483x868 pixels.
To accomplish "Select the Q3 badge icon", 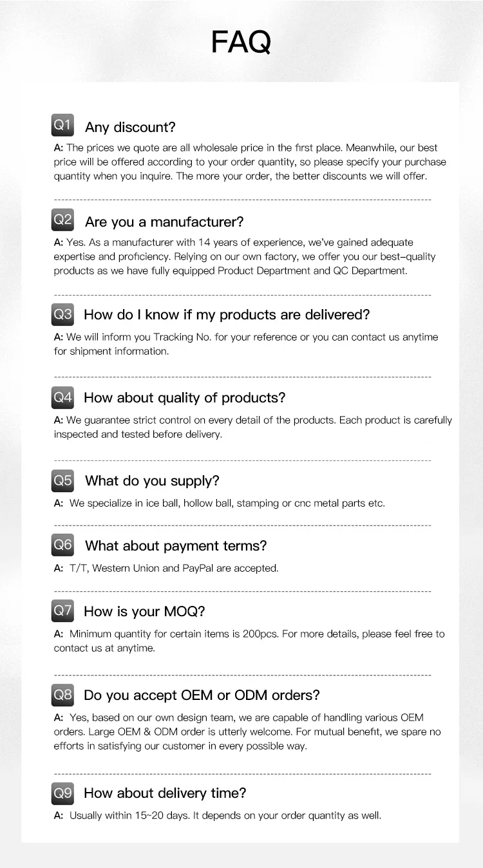I will [x=62, y=314].
